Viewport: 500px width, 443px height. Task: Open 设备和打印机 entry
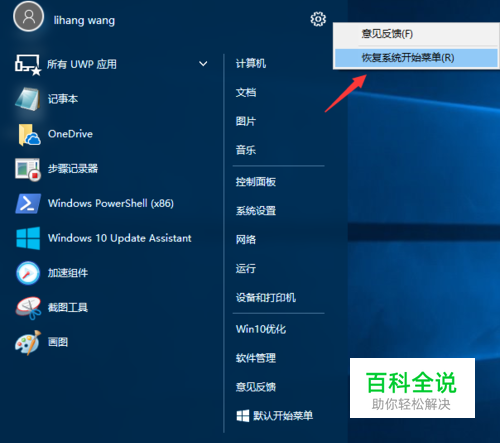tap(266, 297)
